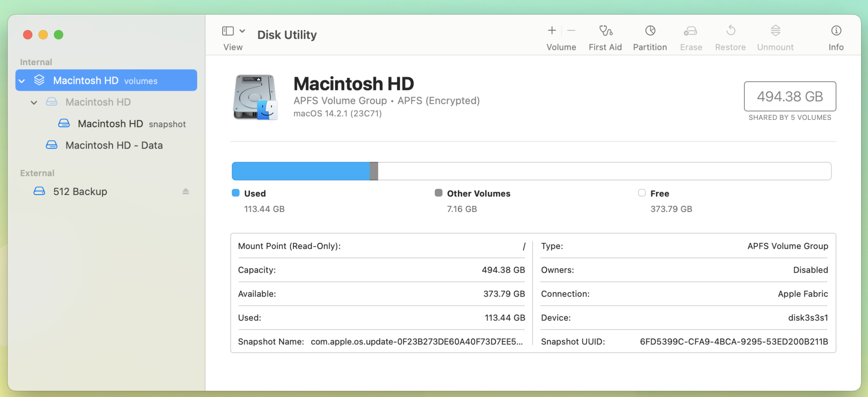Click the gray other-volumes bar segment
868x397 pixels.
(374, 171)
